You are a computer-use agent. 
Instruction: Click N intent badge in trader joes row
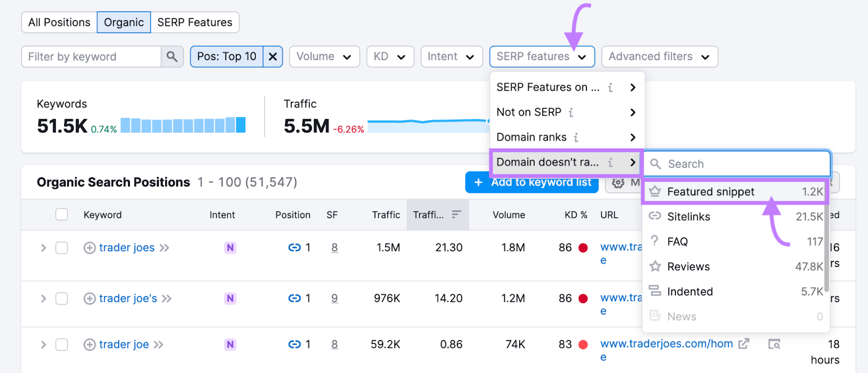pyautogui.click(x=231, y=248)
